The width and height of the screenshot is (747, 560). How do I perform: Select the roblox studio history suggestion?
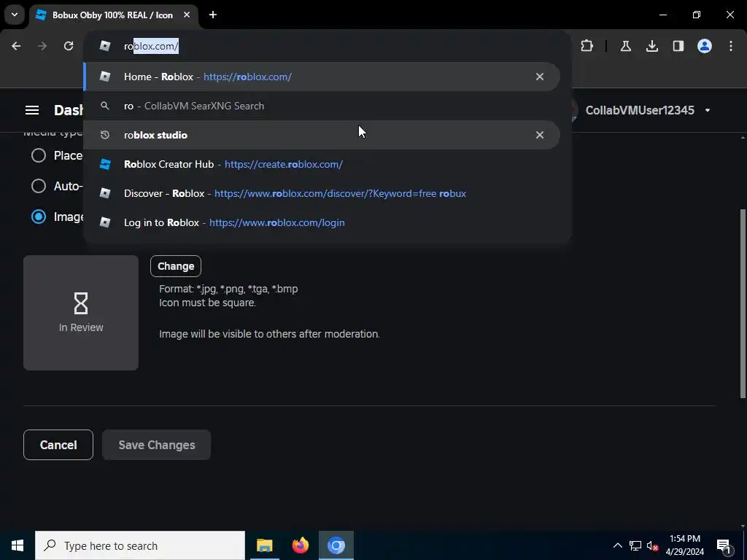322,135
